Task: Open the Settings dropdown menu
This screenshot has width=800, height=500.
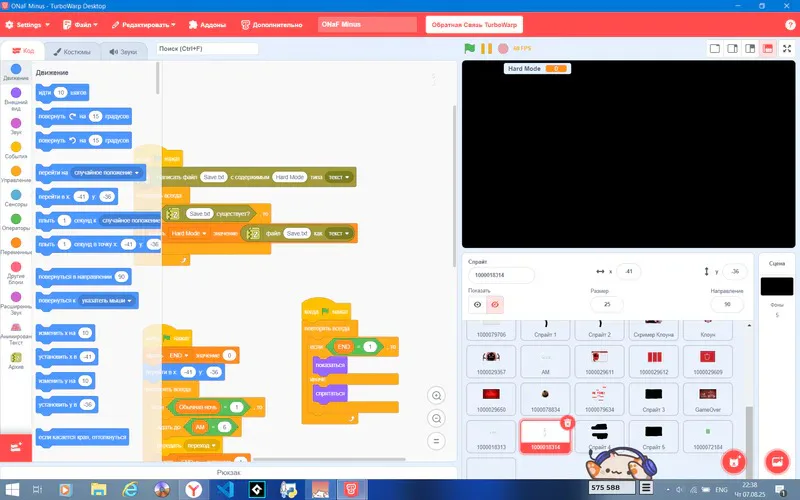Action: (x=28, y=24)
